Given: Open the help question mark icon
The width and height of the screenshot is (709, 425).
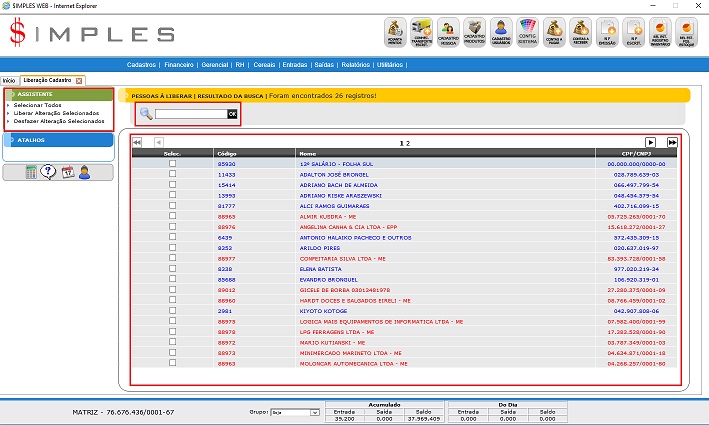Looking at the screenshot, I should point(49,172).
